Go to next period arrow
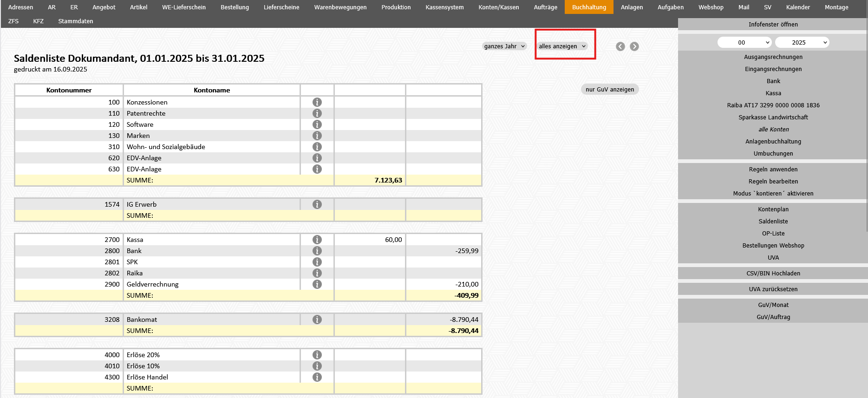Image resolution: width=868 pixels, height=398 pixels. (x=634, y=46)
